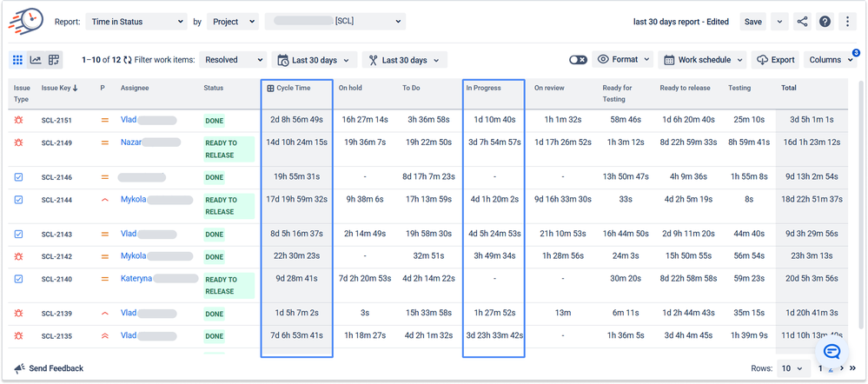Open assignee Mykola on SCL-2144
This screenshot has width=868, height=384.
tap(134, 199)
